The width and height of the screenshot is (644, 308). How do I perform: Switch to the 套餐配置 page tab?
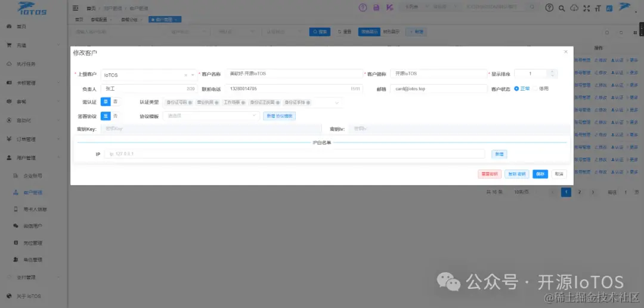coord(101,20)
